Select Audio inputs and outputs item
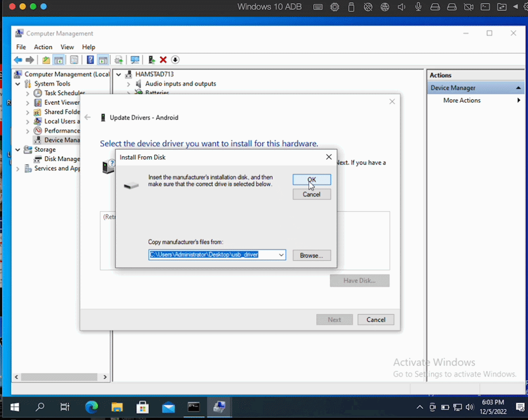Screen dimensions: 528x420 coord(181,83)
